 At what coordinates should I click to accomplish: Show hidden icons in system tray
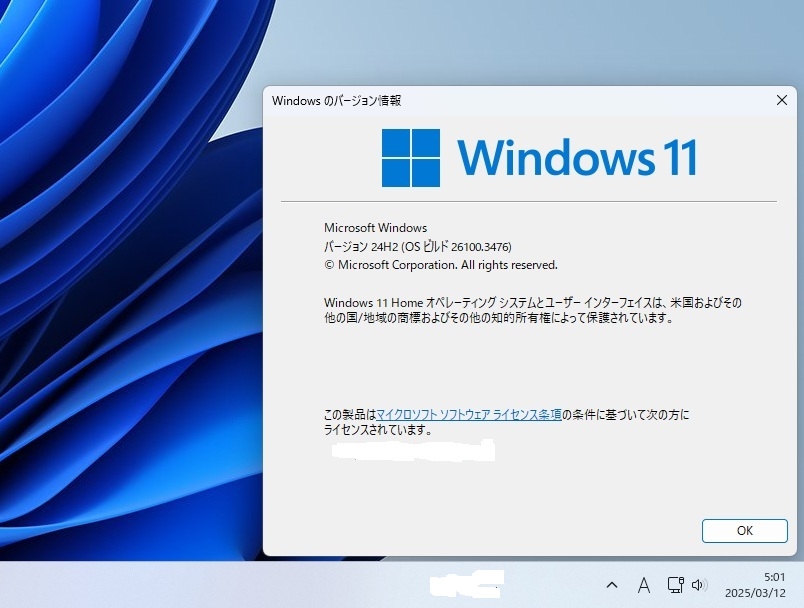pos(612,585)
